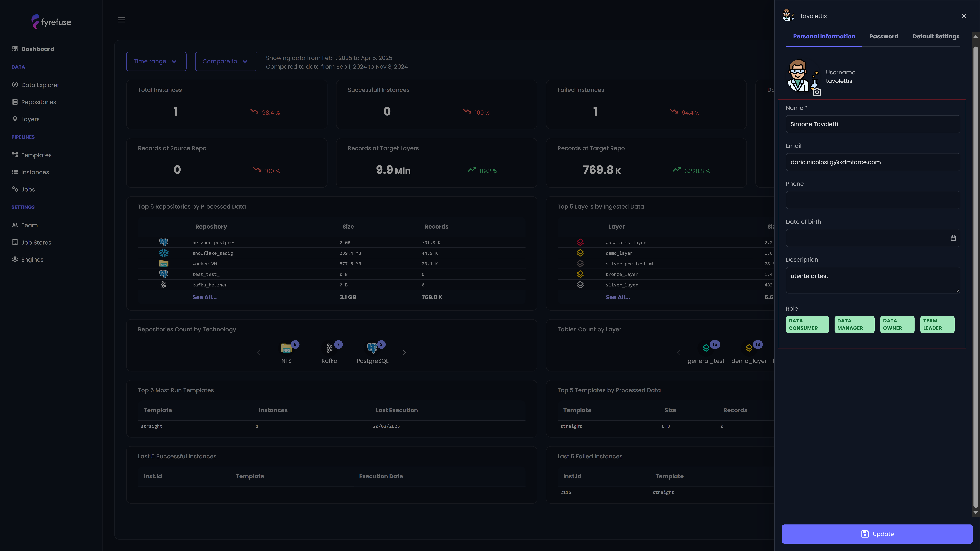Switch to the Personal Information tab

(824, 36)
